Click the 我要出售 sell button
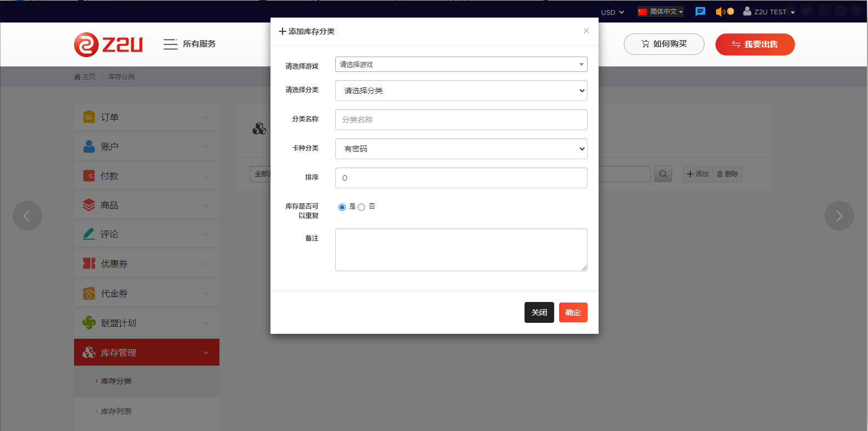The height and width of the screenshot is (431, 868). point(755,44)
